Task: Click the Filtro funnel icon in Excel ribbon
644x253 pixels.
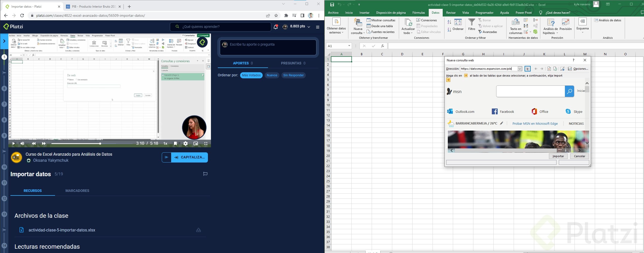Action: click(472, 22)
